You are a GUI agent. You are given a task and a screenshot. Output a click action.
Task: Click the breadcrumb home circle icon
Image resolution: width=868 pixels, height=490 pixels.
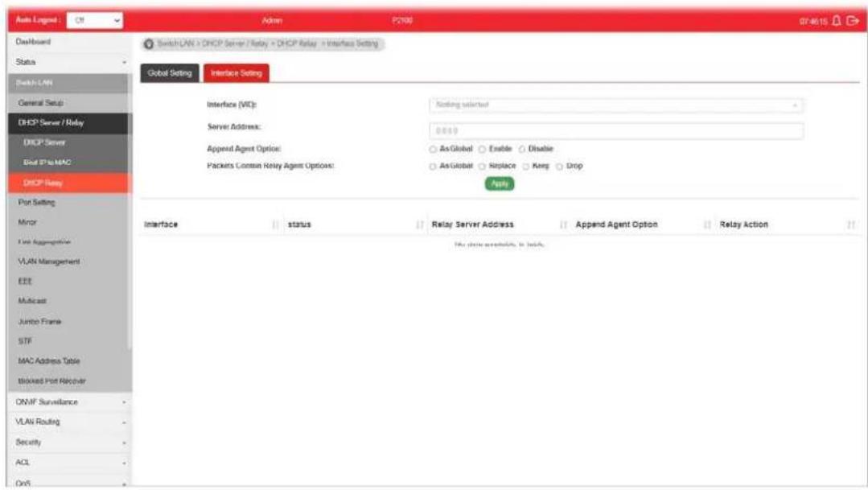point(148,43)
